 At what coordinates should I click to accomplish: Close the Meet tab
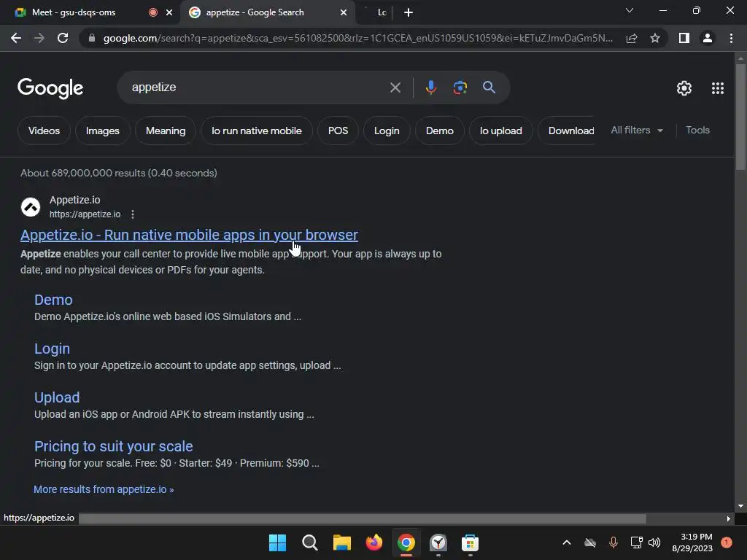169,12
